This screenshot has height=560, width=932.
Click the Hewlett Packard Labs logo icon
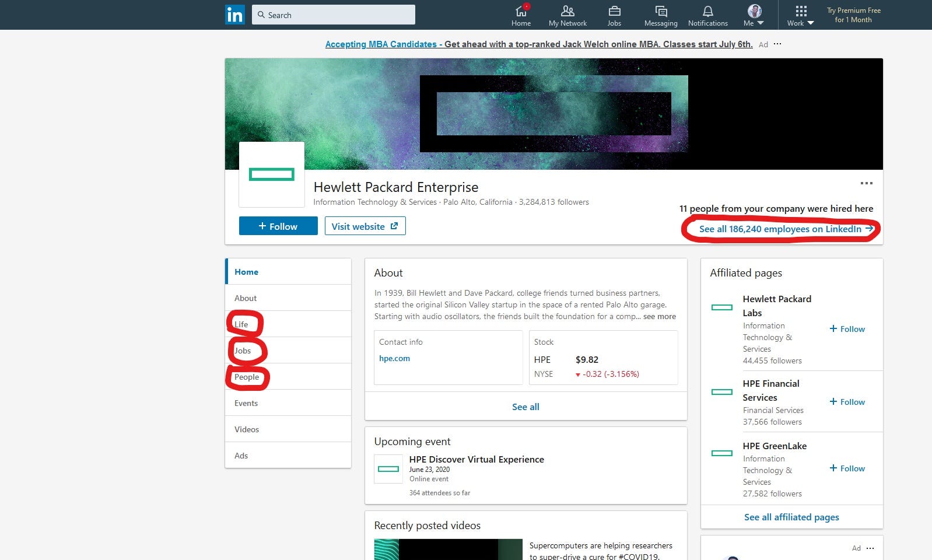[x=722, y=307]
